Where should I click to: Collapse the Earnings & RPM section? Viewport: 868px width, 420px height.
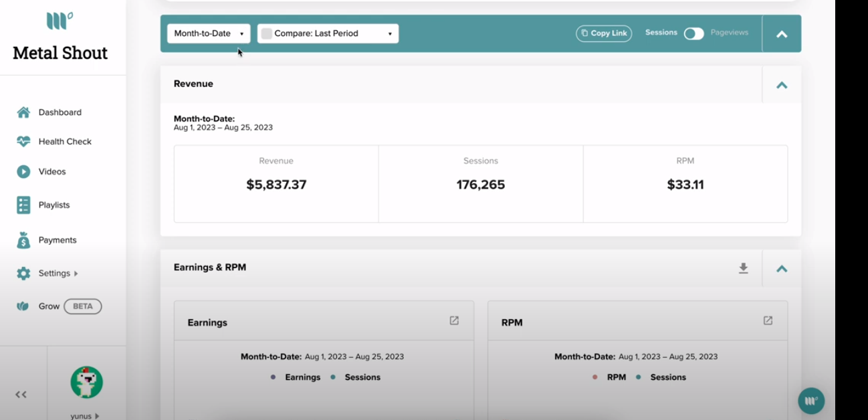click(782, 269)
